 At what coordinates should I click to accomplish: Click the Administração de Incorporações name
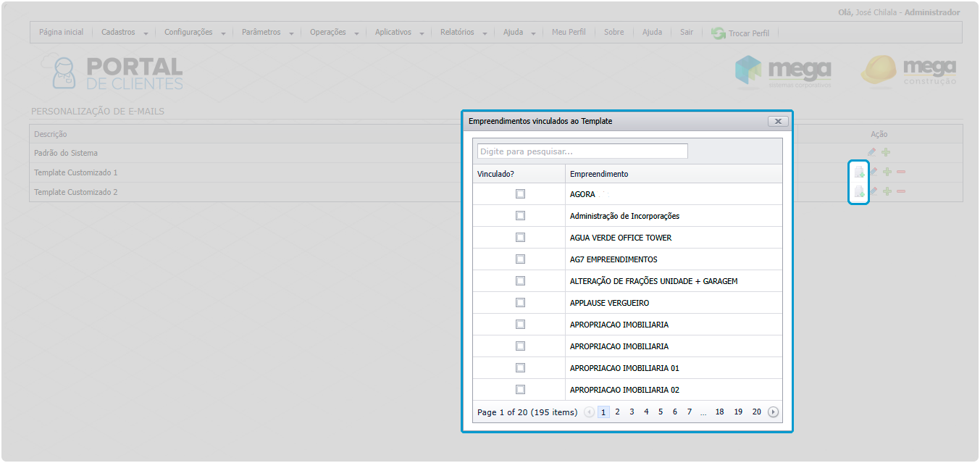pos(624,216)
